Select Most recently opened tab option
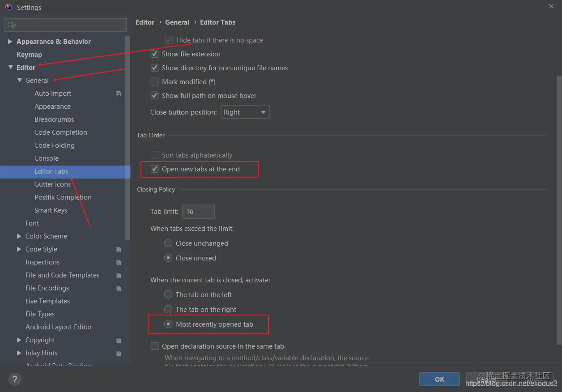562x392 pixels. coord(168,324)
